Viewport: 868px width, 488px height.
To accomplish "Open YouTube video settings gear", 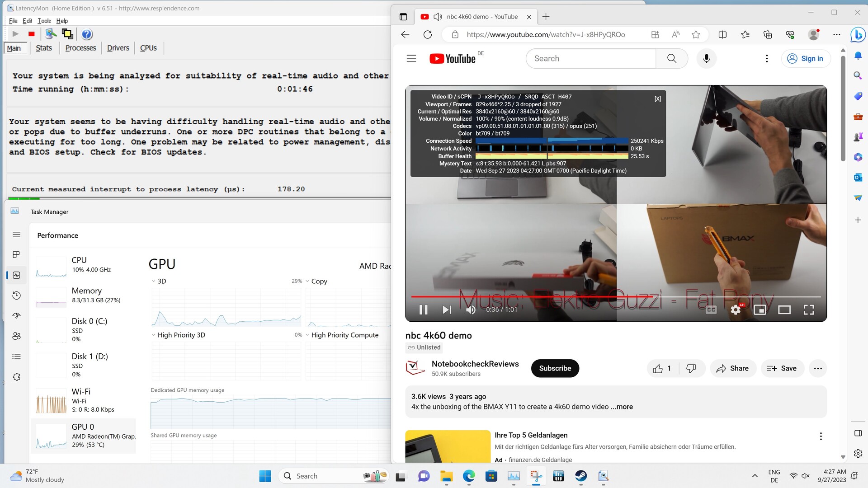I will click(x=736, y=310).
